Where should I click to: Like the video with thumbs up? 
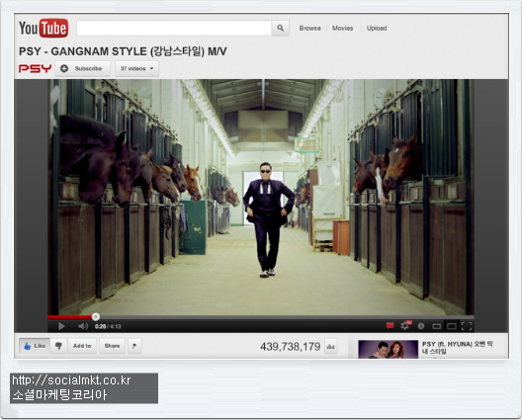(35, 346)
